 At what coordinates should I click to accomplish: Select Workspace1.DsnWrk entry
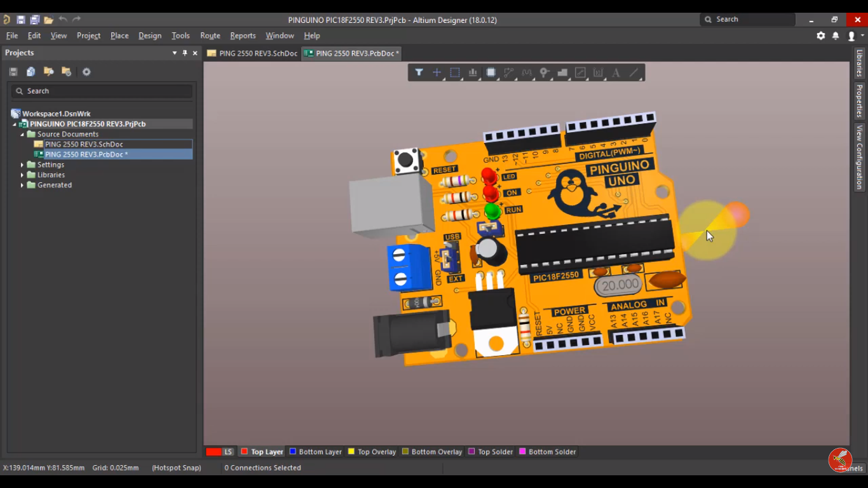point(56,114)
